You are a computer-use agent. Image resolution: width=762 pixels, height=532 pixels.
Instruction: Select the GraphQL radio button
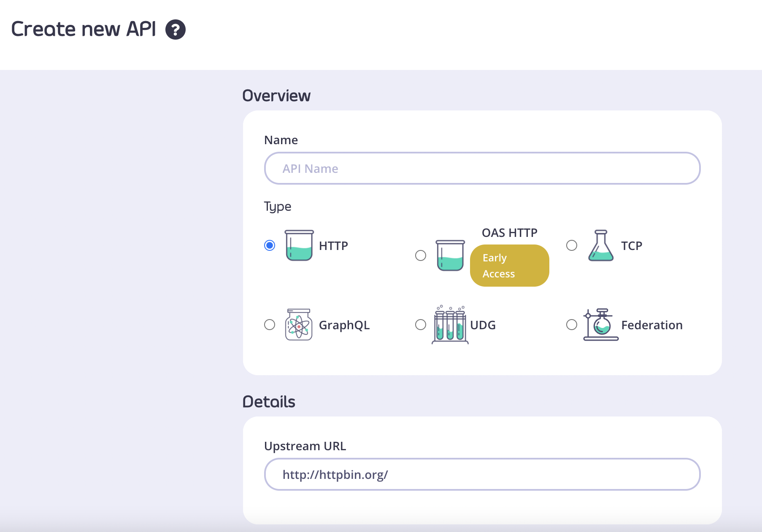click(x=270, y=325)
